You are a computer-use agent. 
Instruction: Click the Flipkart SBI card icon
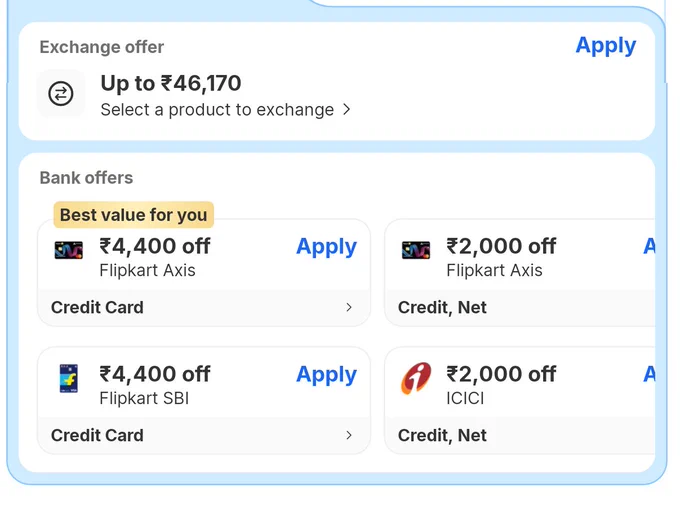click(69, 378)
